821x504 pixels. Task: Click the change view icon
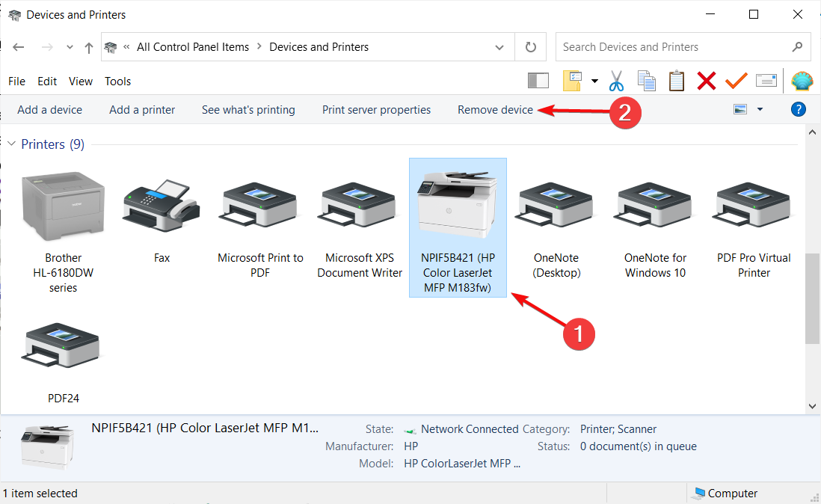point(739,109)
